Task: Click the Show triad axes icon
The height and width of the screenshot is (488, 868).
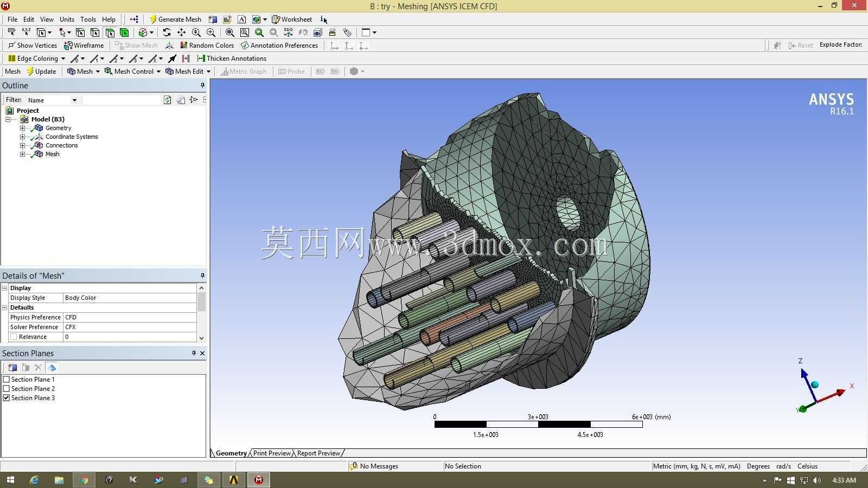Action: coord(169,46)
